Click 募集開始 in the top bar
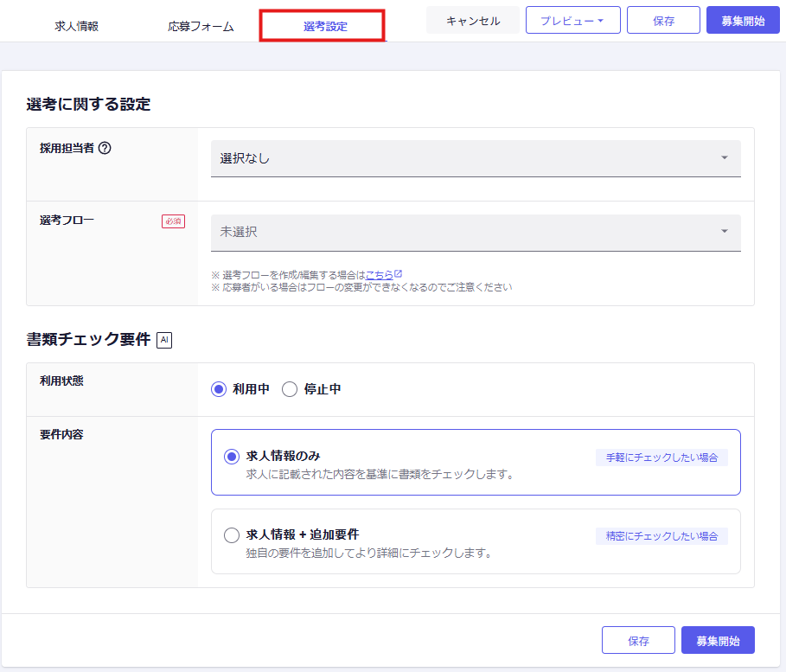 (743, 21)
